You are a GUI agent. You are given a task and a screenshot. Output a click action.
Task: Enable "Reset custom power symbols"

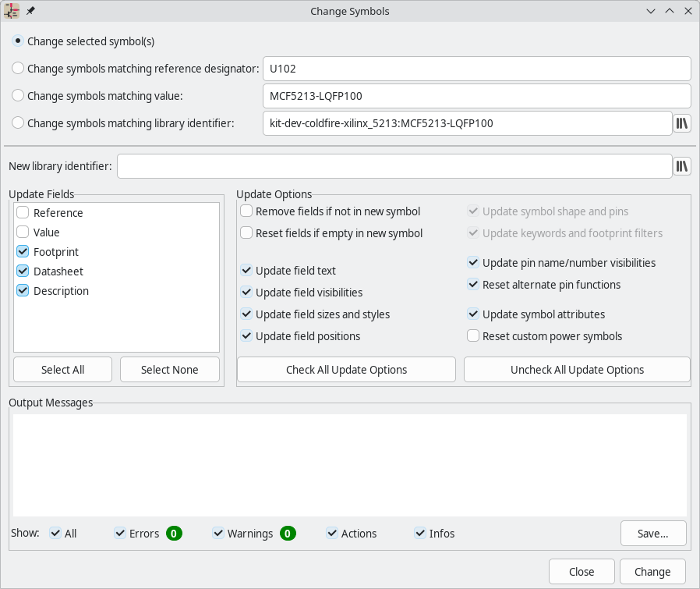coord(473,335)
